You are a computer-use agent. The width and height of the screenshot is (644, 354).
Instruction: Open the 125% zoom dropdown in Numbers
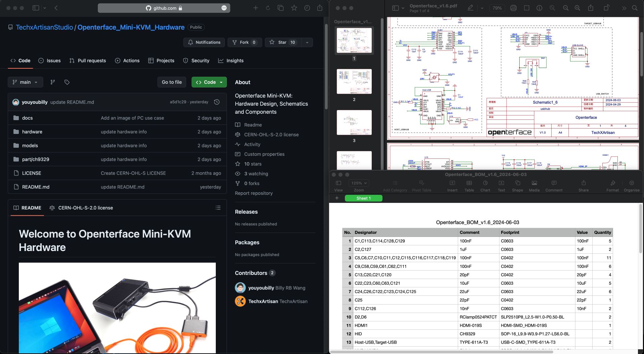pos(359,183)
